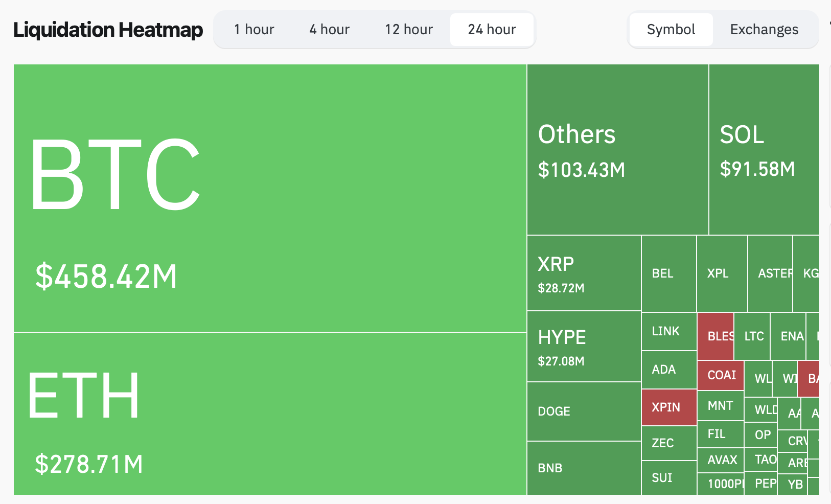The image size is (831, 504).
Task: Click the BTC $458.42M heatmap tile
Action: (x=270, y=198)
